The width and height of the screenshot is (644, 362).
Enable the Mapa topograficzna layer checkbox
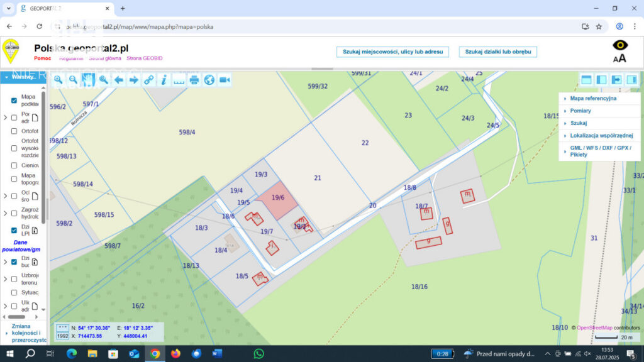(x=14, y=180)
